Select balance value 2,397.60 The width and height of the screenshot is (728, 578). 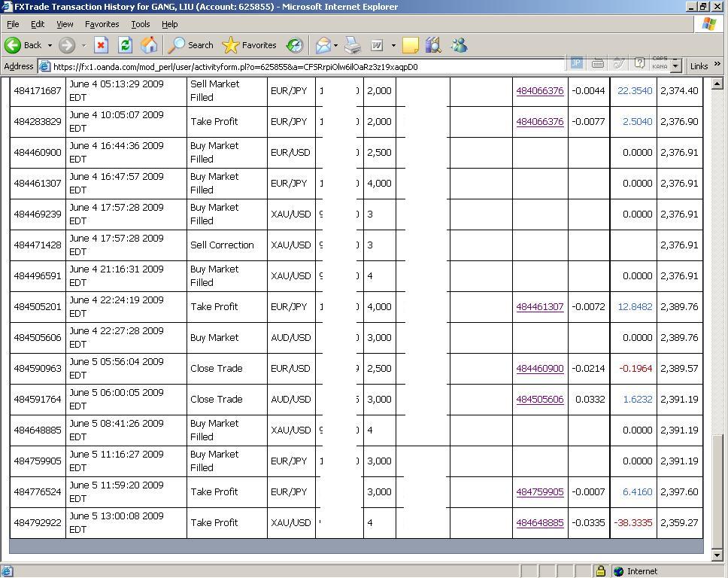679,491
